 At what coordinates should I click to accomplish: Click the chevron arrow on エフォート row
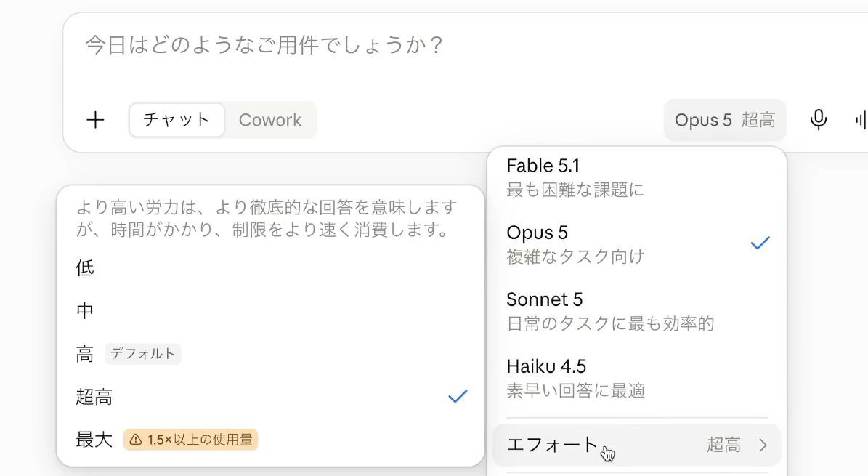click(763, 445)
